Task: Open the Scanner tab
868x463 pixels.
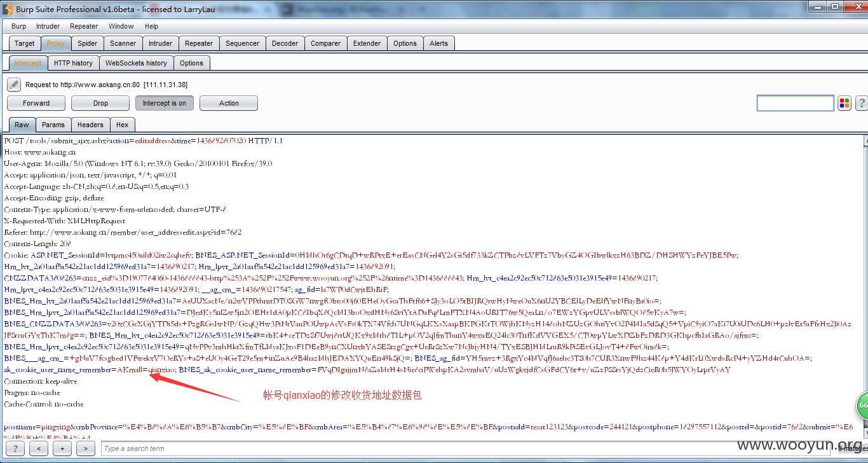Action: (x=123, y=43)
